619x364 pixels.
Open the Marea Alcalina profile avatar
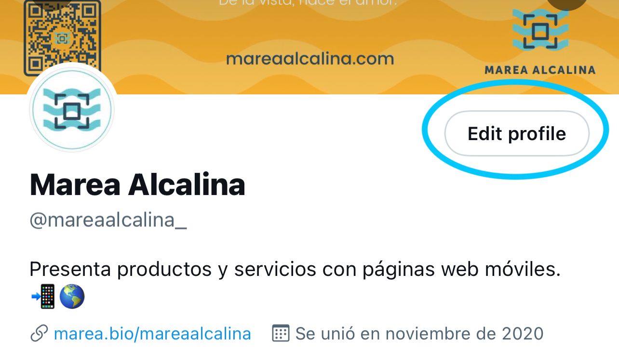click(71, 110)
